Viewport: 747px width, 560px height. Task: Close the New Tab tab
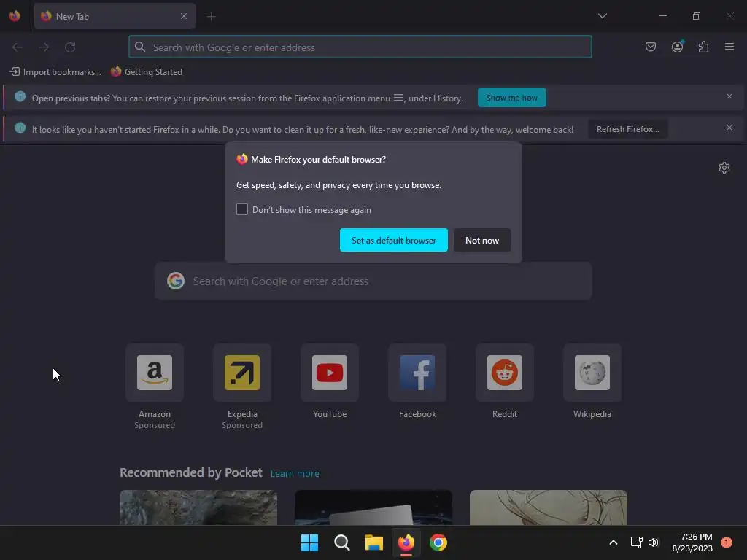183,16
